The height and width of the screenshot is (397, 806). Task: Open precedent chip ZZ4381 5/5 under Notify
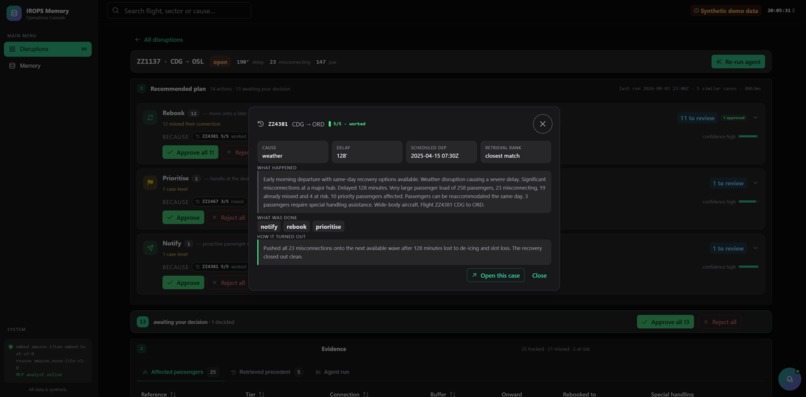(x=221, y=267)
